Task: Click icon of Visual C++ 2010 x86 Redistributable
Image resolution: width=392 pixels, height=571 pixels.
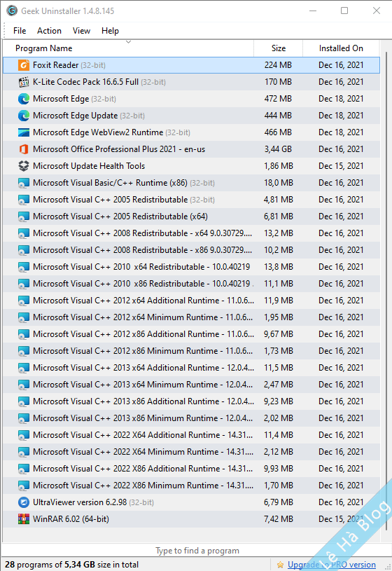Action: coord(24,284)
